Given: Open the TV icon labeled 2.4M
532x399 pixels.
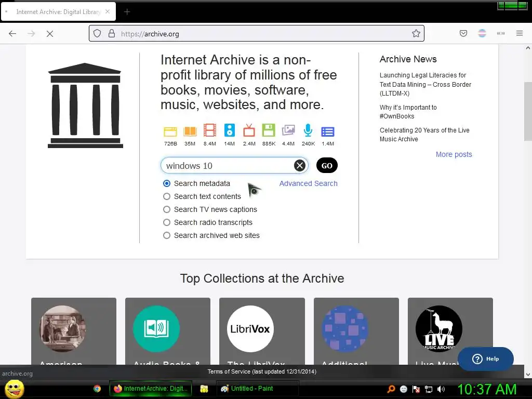Looking at the screenshot, I should point(249,130).
